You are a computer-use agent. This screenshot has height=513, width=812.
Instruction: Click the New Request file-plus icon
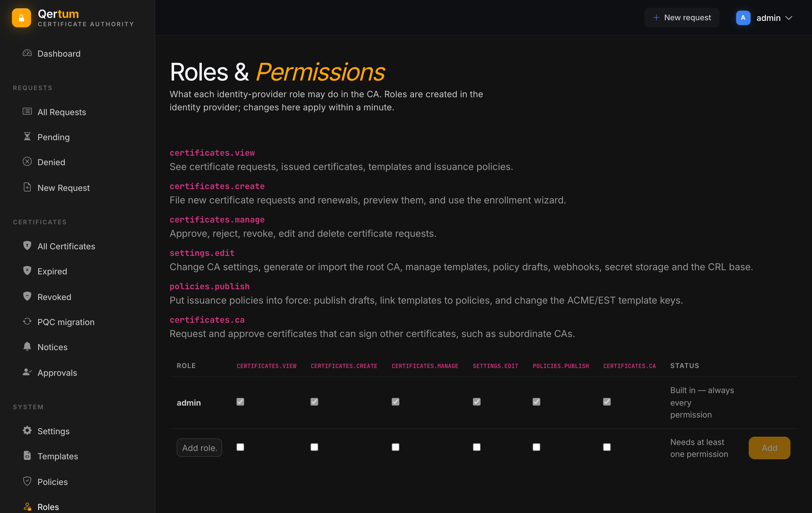[27, 187]
